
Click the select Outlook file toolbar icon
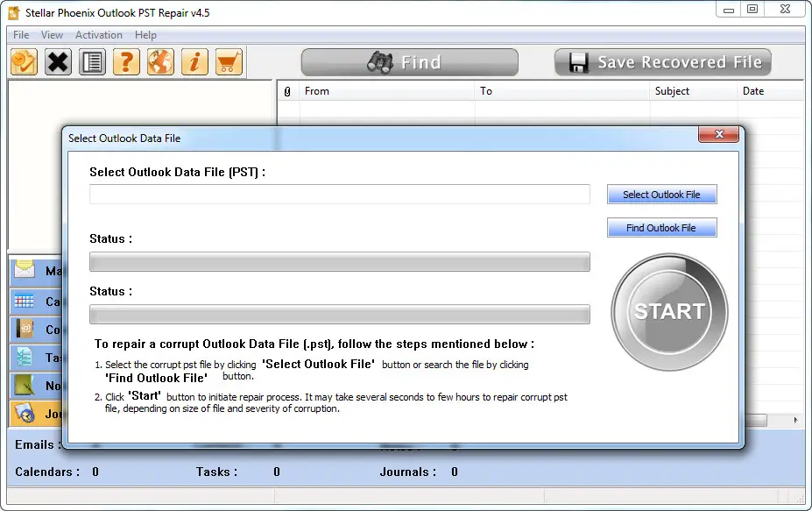24,62
